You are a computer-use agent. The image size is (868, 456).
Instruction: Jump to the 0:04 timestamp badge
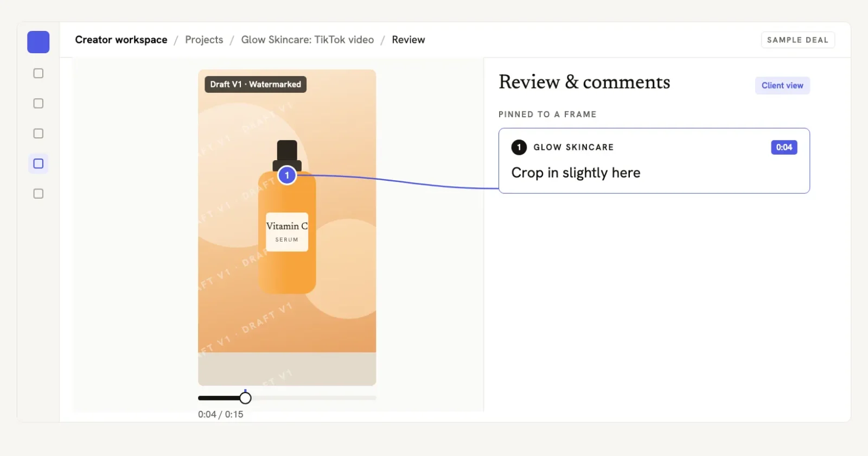tap(784, 147)
